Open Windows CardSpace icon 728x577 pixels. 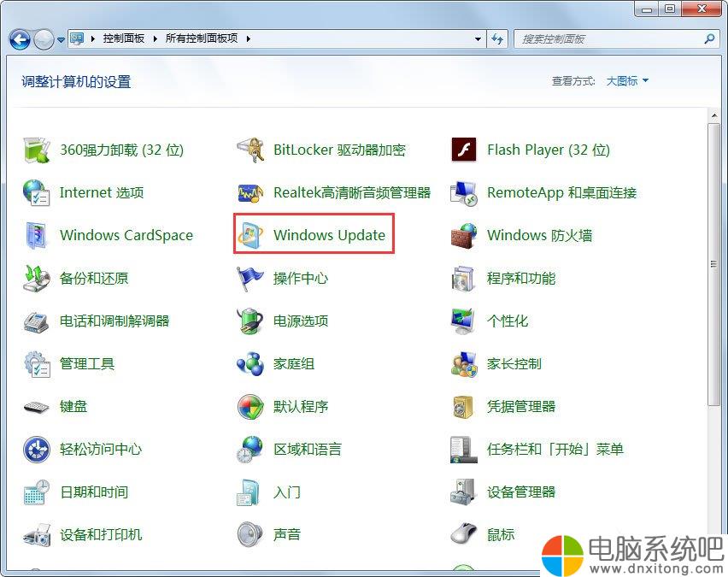pyautogui.click(x=36, y=236)
